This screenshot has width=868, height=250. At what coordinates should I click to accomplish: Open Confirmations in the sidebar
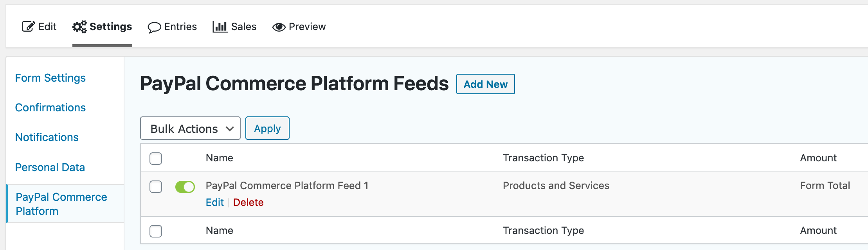[x=50, y=107]
